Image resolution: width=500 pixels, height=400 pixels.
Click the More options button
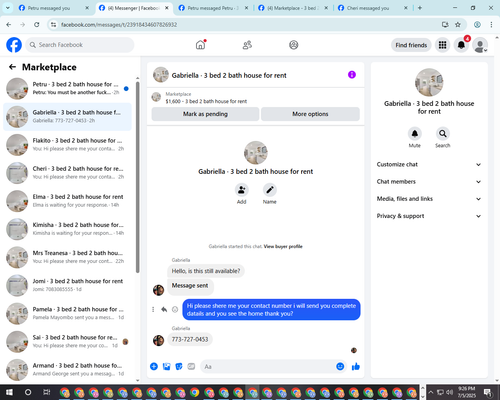[310, 114]
